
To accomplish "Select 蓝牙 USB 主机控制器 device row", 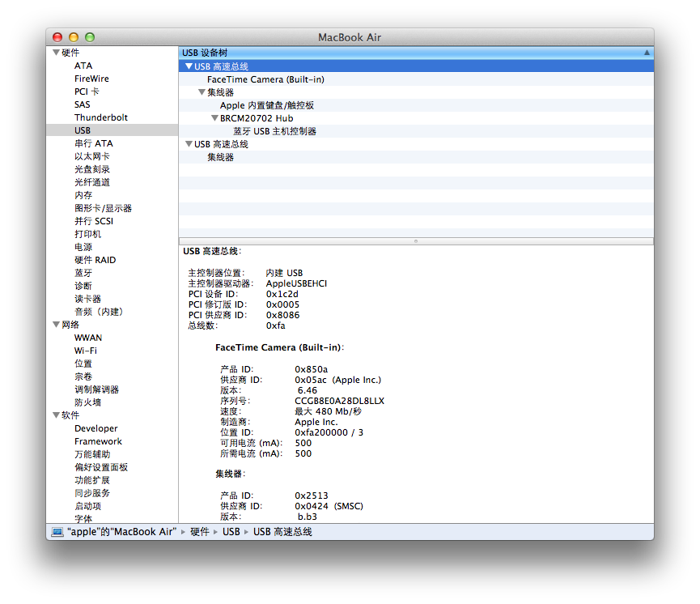I will click(x=416, y=131).
